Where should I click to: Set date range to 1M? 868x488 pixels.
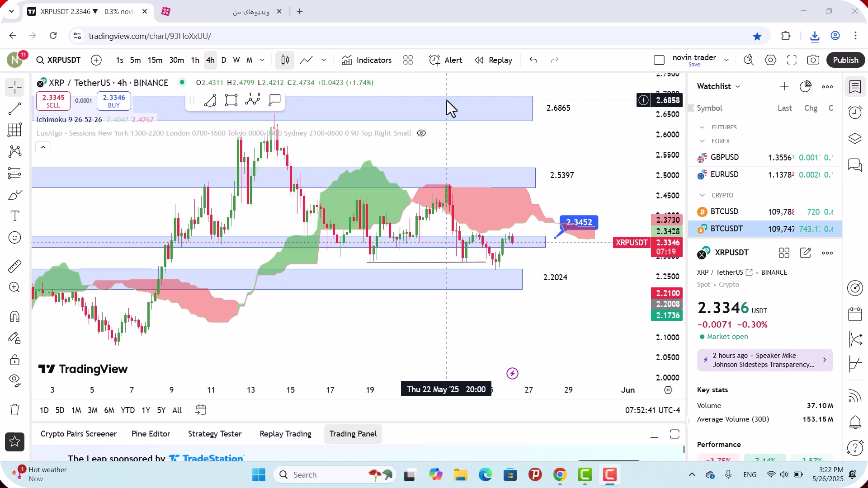click(76, 410)
